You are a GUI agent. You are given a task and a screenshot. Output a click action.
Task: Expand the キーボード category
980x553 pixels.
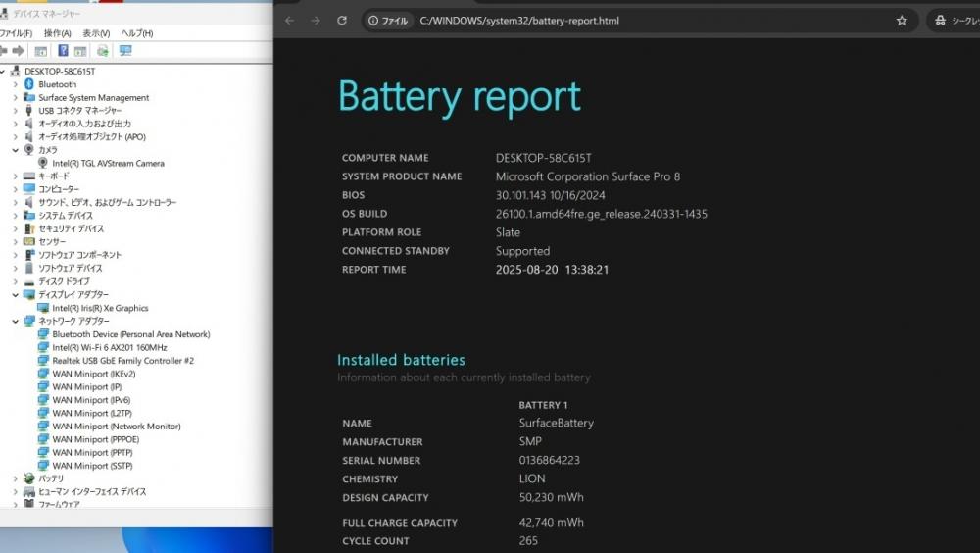(16, 176)
